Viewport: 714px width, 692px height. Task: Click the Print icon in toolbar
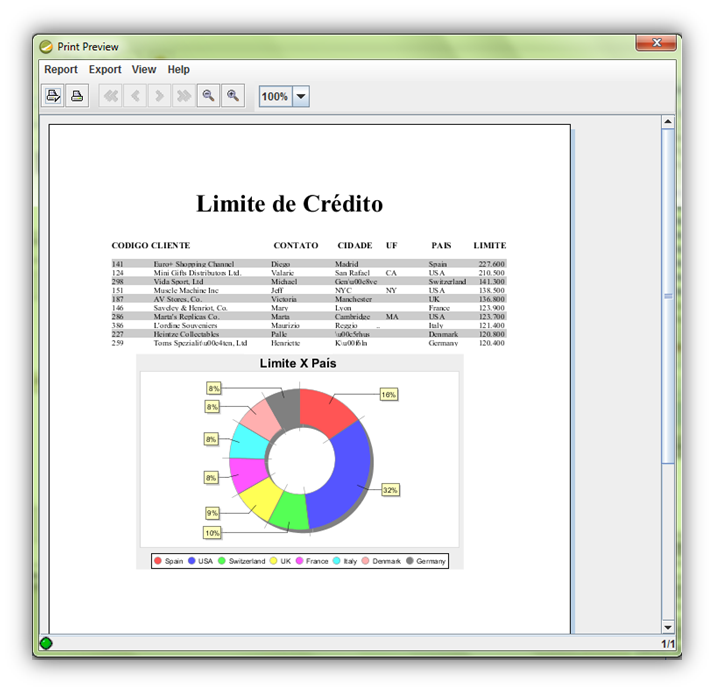(76, 96)
